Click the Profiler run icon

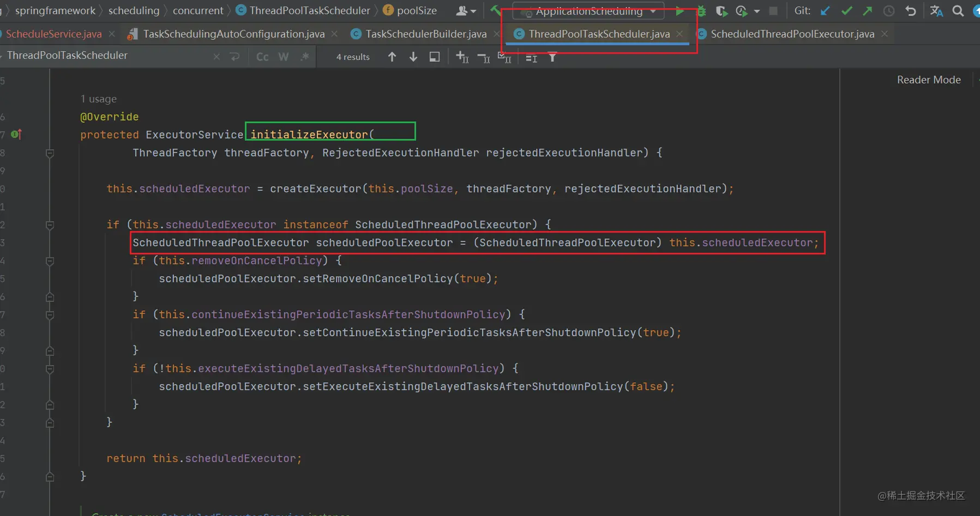(741, 11)
